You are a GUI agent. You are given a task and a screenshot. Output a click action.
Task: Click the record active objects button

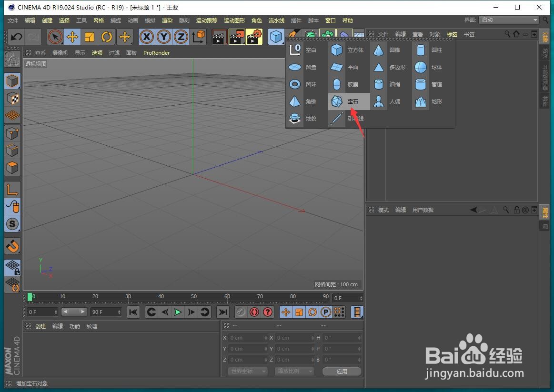tap(241, 312)
